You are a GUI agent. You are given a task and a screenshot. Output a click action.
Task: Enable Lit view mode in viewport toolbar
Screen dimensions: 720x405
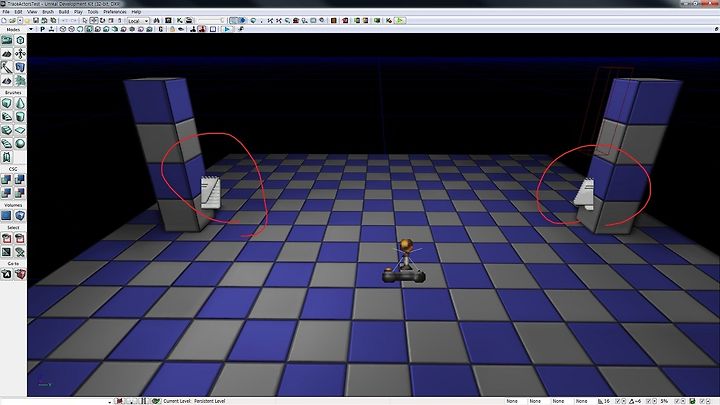click(x=89, y=29)
